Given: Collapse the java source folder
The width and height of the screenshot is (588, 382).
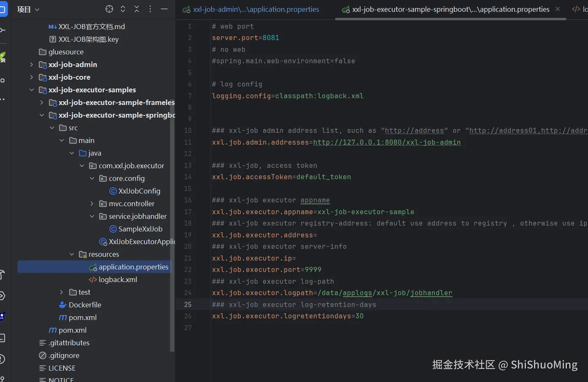Looking at the screenshot, I should (x=72, y=153).
